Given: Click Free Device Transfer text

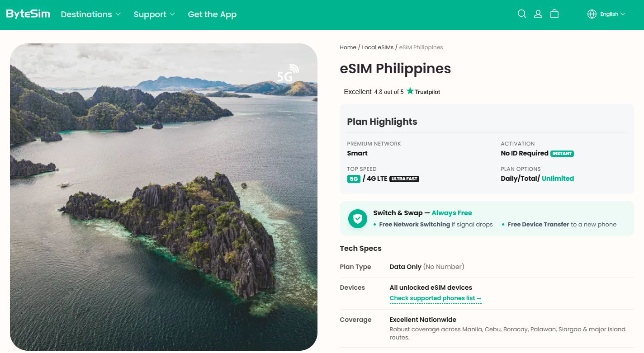Looking at the screenshot, I should 538,225.
